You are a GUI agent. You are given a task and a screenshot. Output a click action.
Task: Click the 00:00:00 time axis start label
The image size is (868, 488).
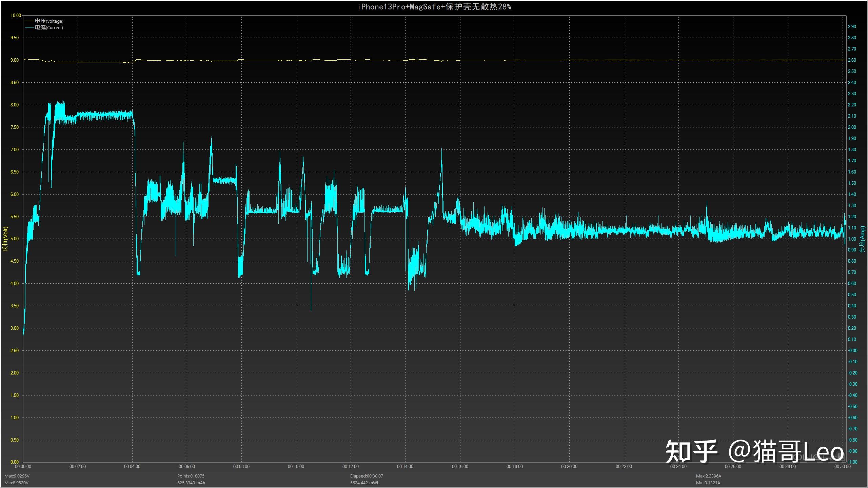point(23,466)
